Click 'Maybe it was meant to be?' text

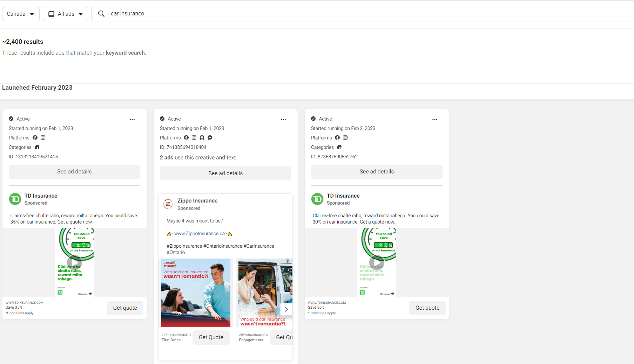tap(195, 221)
